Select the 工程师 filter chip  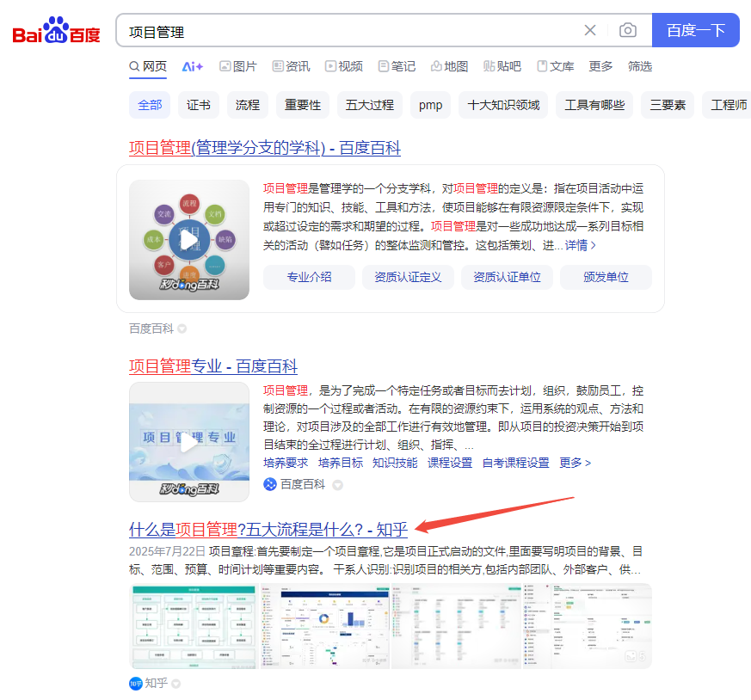coord(727,105)
